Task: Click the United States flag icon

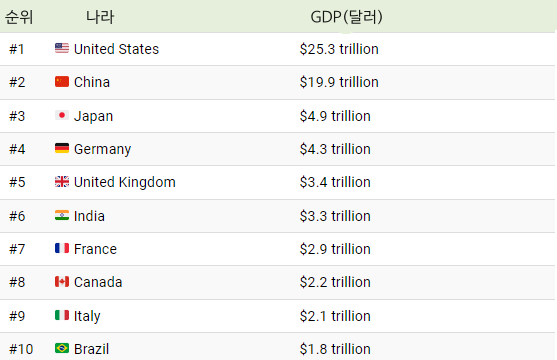Action: 62,48
